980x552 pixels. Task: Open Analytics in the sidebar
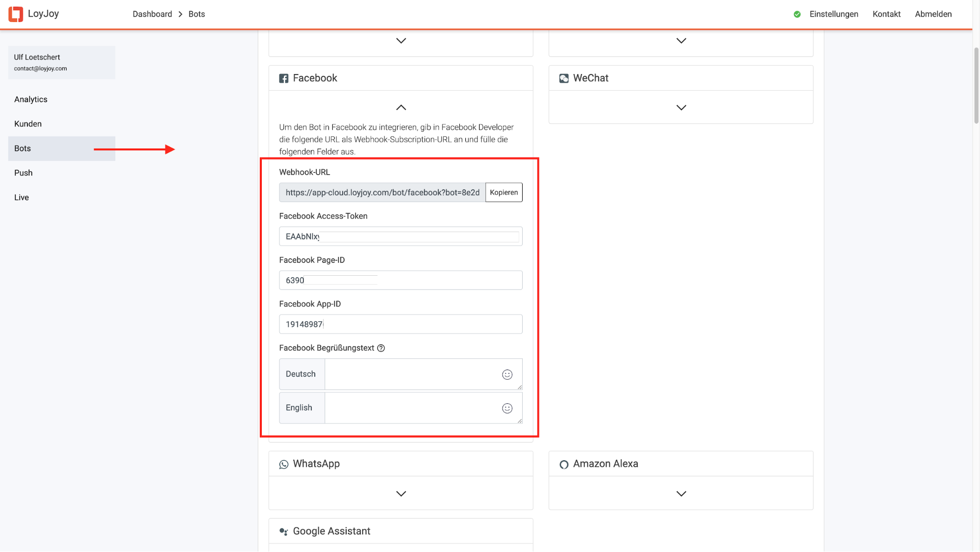[31, 100]
